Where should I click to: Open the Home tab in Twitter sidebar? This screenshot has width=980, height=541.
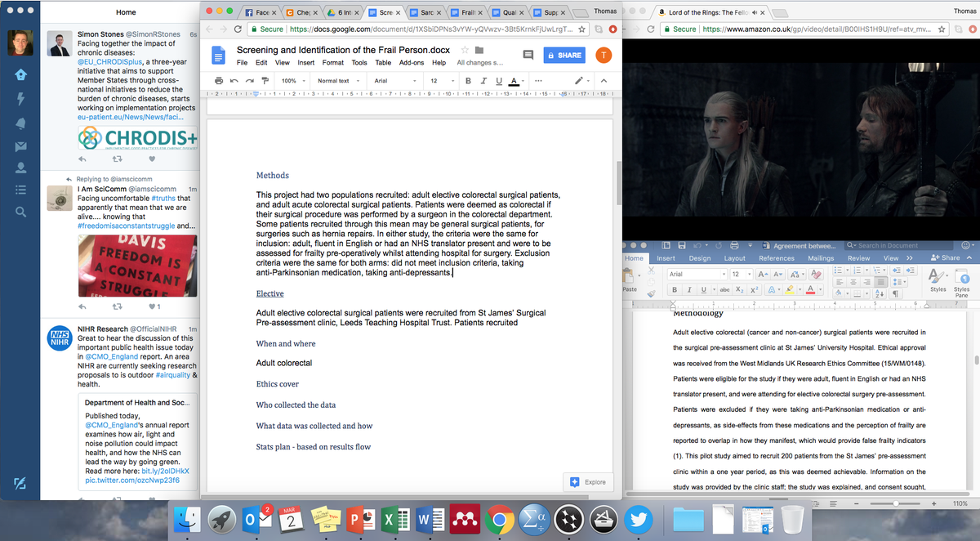pos(20,74)
